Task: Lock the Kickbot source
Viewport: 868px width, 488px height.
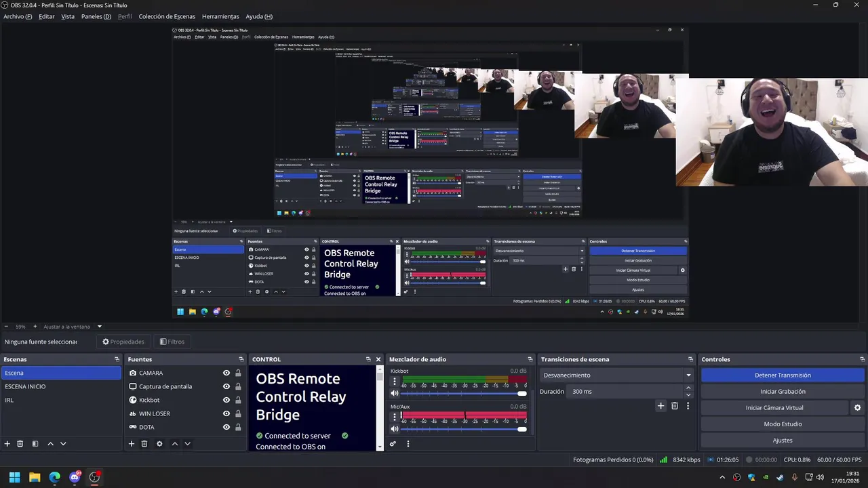Action: click(x=238, y=400)
